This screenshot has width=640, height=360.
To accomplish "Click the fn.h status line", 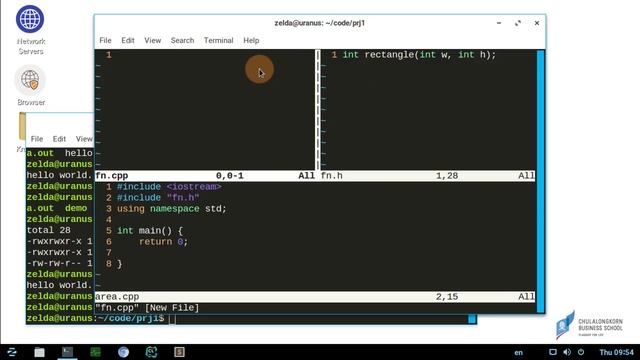I will [427, 176].
